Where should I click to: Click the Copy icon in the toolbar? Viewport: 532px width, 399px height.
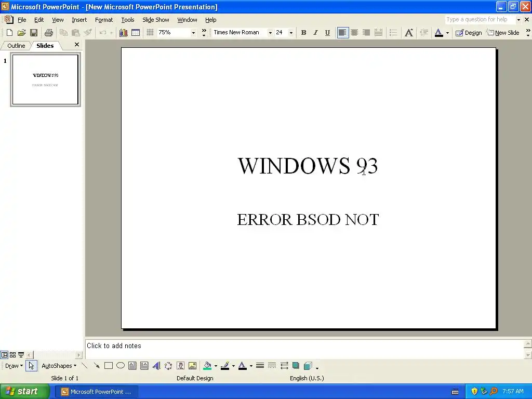[63, 33]
